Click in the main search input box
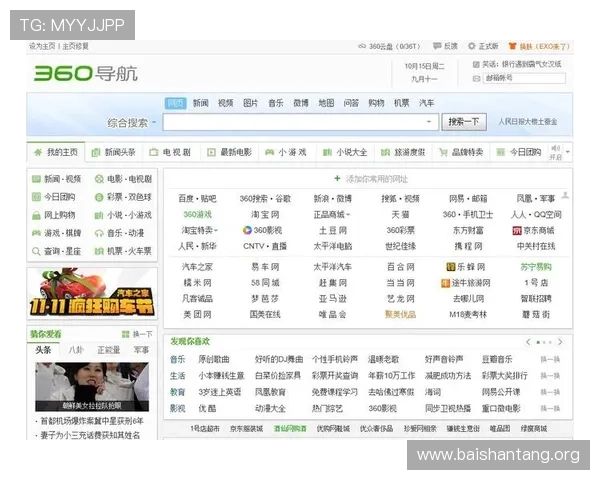600x480 pixels. pyautogui.click(x=300, y=122)
